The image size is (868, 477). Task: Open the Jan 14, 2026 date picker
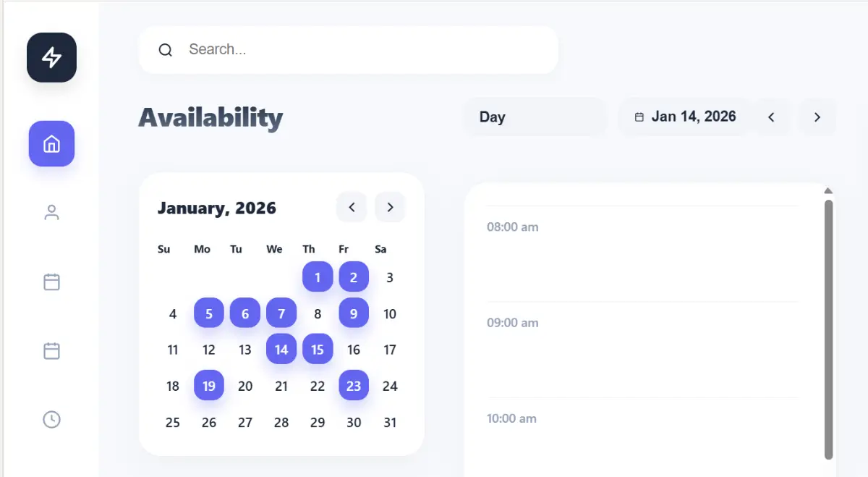coord(693,117)
